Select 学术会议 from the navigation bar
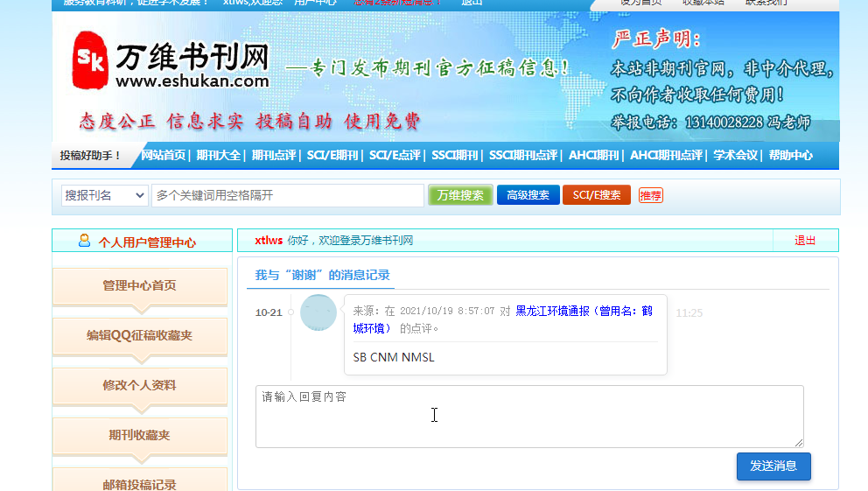Viewport: 868px width, 491px height. coord(735,155)
